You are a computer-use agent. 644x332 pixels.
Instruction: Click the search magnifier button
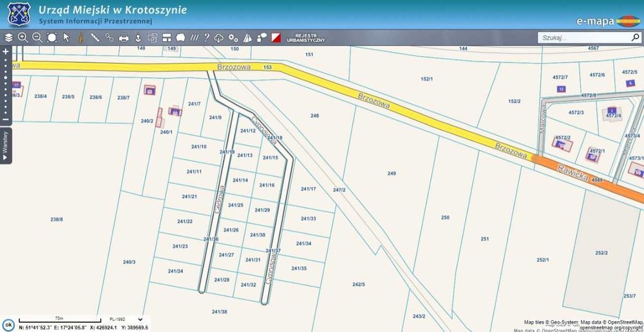(635, 38)
